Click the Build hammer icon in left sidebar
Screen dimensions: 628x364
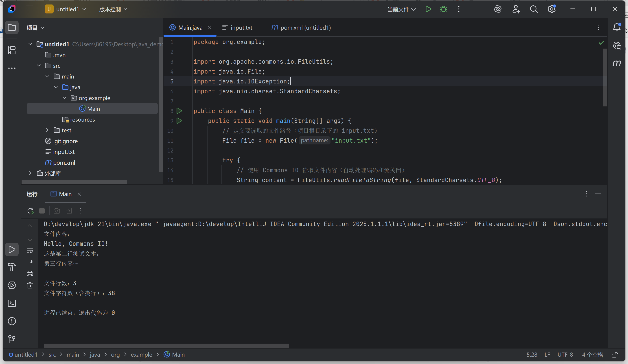[12, 267]
